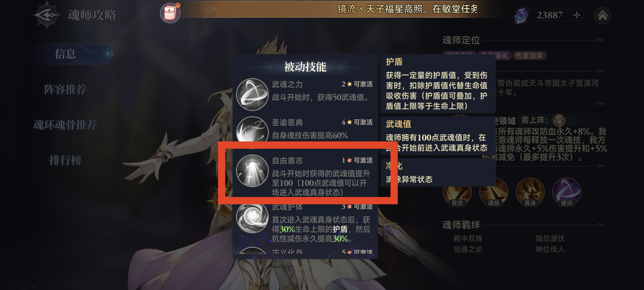Select the 魂技 skill icon
Image resolution: width=644 pixels, height=290 pixels.
pos(494,192)
